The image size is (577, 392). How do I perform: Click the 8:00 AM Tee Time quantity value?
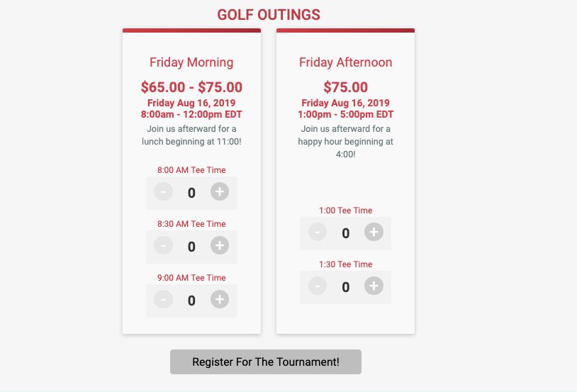[x=191, y=193]
